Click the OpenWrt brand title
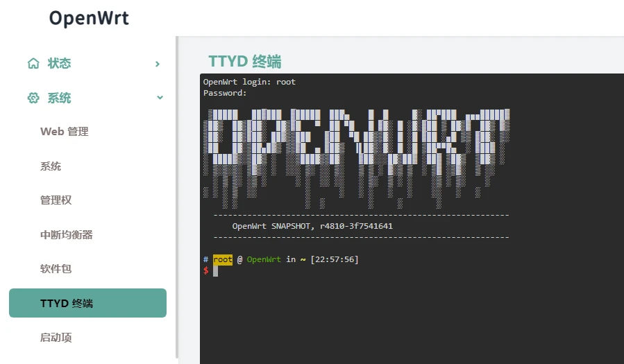The image size is (624, 364). tap(89, 18)
